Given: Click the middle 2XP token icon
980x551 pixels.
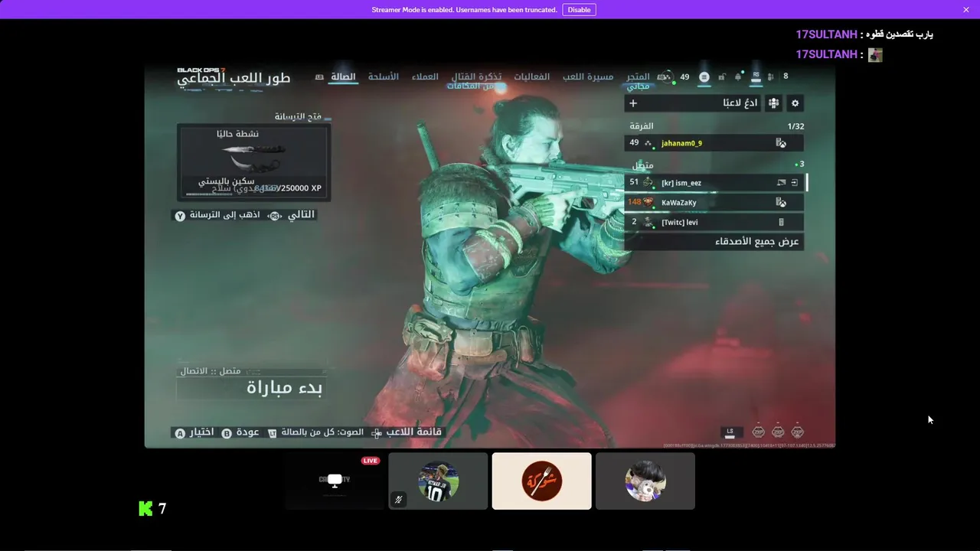Looking at the screenshot, I should 778,432.
